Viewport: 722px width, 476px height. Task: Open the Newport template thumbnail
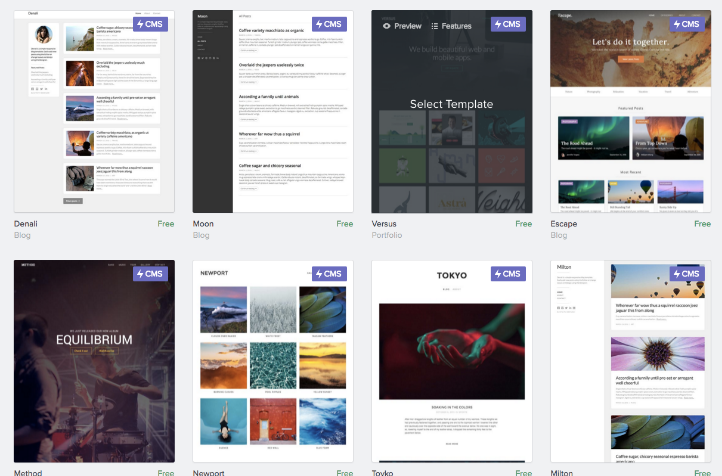(x=273, y=361)
